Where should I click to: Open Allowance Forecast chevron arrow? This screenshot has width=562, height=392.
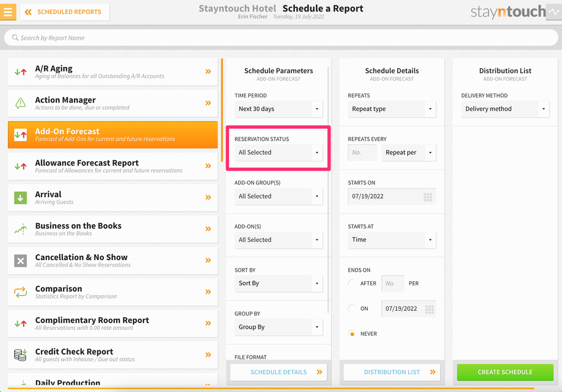pos(208,166)
